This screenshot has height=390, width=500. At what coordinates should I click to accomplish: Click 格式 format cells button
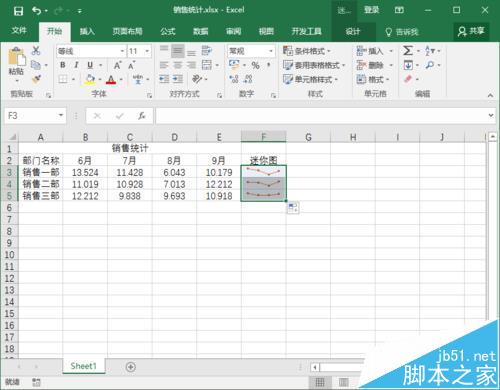pyautogui.click(x=370, y=79)
